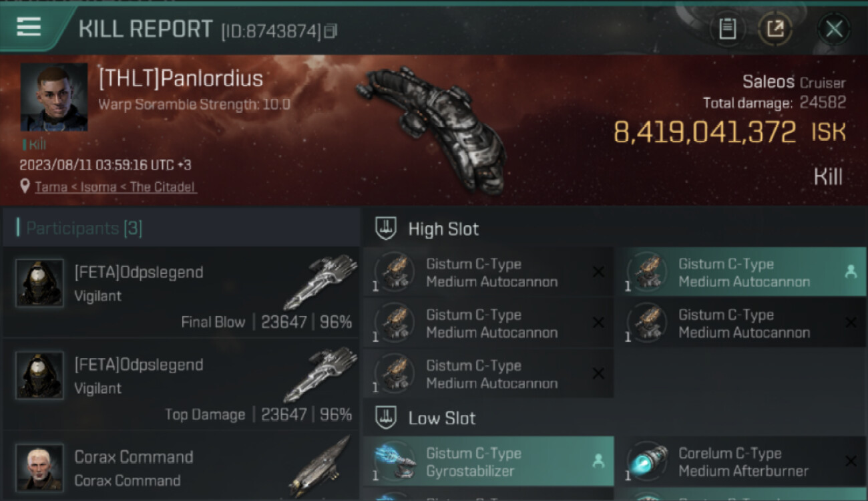Open the hamburger menu at top left
Viewport: 868px width, 501px height.
pyautogui.click(x=29, y=28)
